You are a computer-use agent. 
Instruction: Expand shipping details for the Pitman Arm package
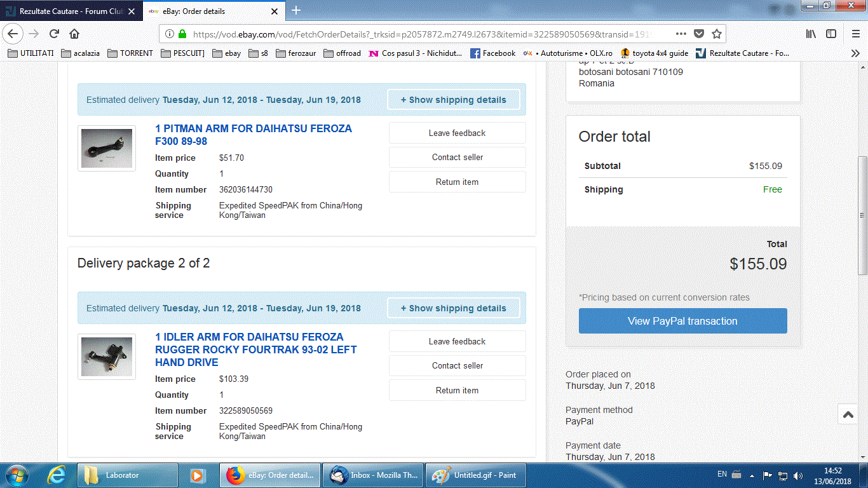coord(453,100)
